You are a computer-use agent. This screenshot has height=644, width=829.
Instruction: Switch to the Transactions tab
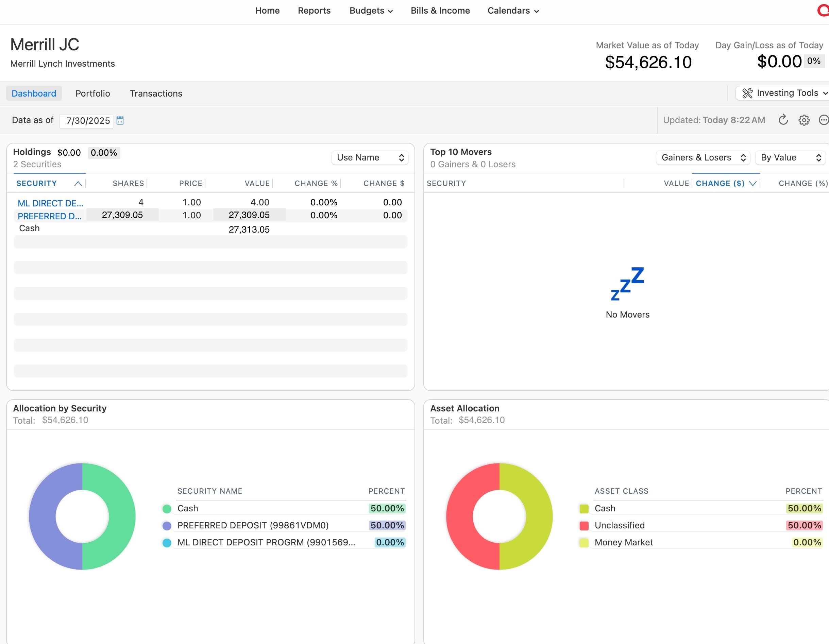(x=156, y=94)
